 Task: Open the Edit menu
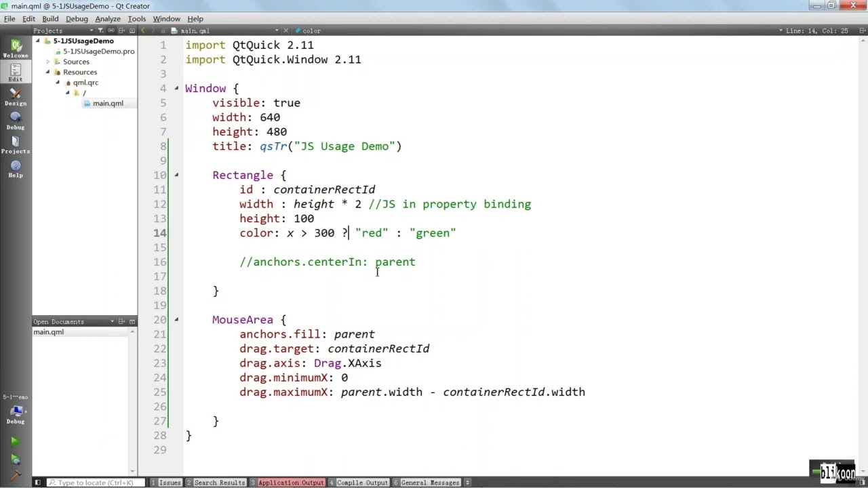click(x=28, y=19)
